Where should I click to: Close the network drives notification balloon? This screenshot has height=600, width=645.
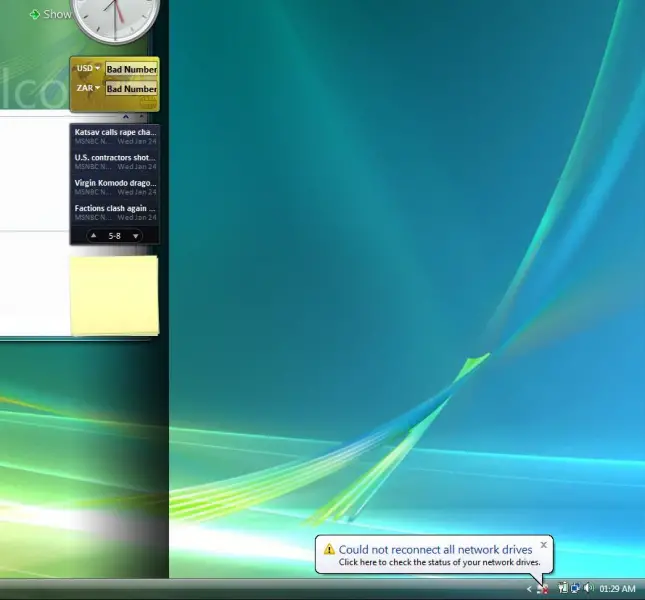pos(543,545)
